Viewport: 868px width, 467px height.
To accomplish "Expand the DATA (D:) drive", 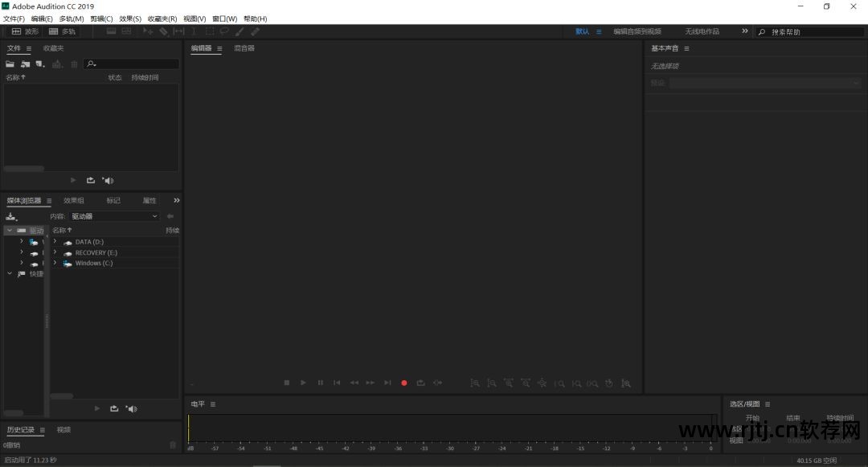I will click(55, 242).
